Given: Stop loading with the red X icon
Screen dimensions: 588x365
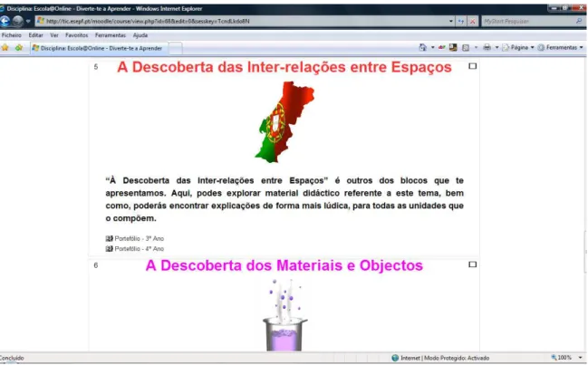Looking at the screenshot, I should point(473,22).
